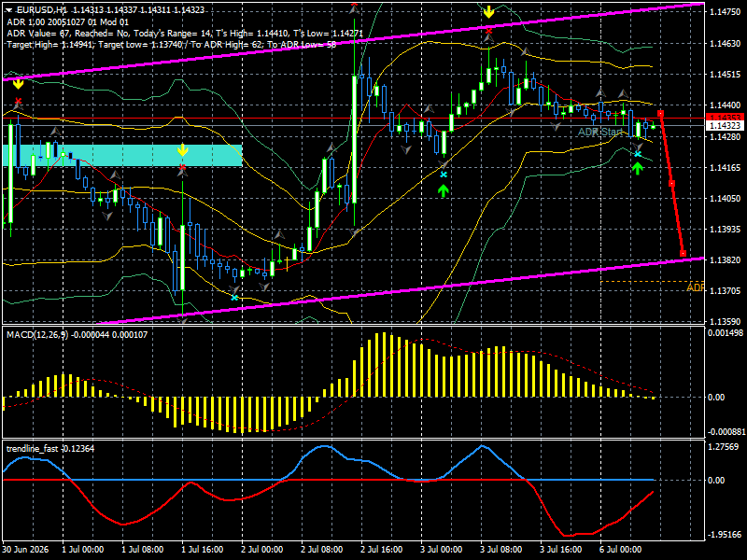The width and height of the screenshot is (747, 560).
Task: Click the 2 Jul 08:00 time label
Action: (x=322, y=550)
